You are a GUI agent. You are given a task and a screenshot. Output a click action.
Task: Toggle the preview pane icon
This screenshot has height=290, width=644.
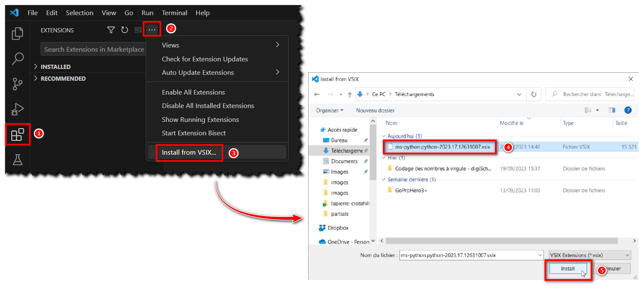coord(612,110)
